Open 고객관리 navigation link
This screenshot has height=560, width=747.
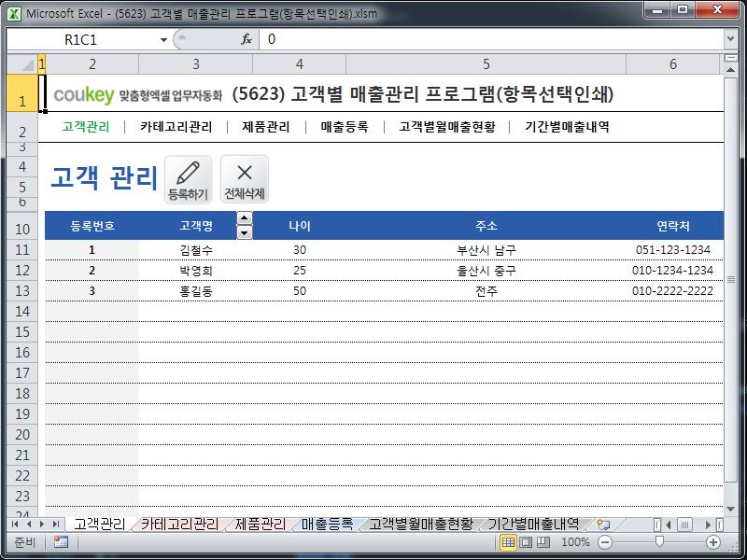pyautogui.click(x=86, y=127)
